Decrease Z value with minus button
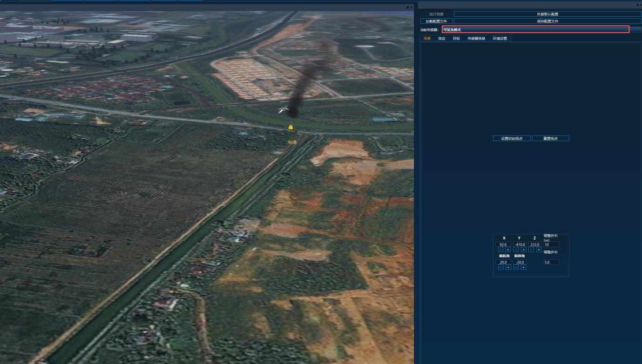 531,249
